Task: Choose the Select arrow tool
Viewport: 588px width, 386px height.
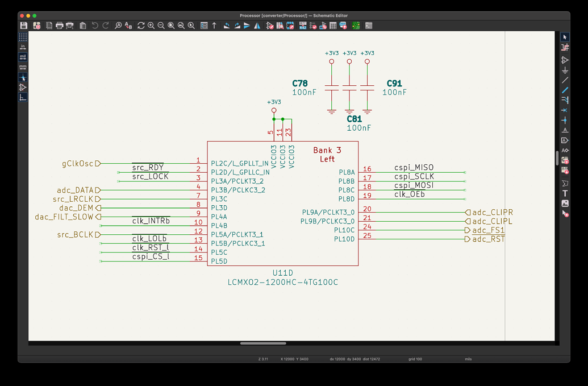Action: coord(565,37)
